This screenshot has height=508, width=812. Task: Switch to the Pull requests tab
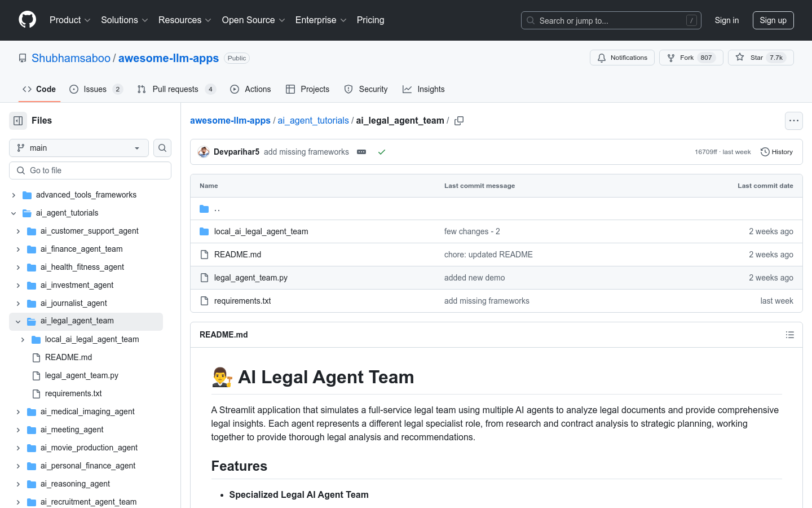[176, 89]
